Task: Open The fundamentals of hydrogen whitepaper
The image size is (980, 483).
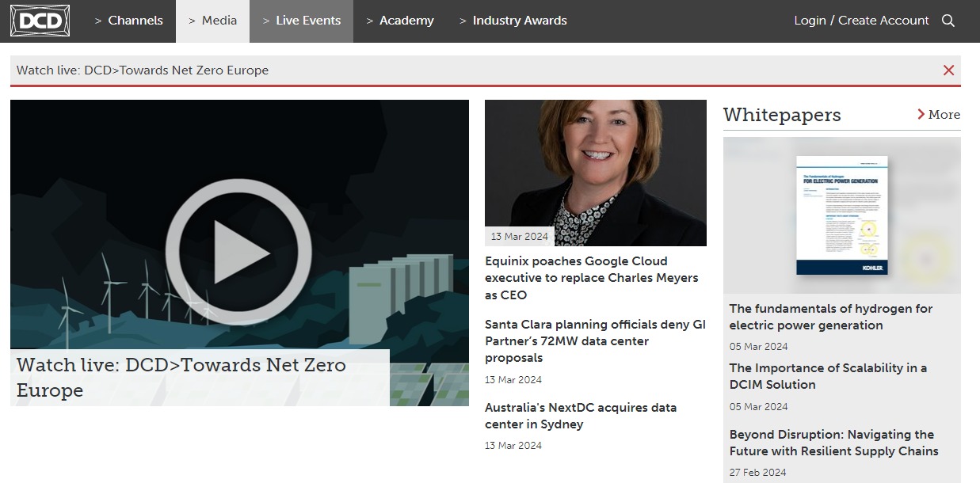Action: pyautogui.click(x=831, y=317)
